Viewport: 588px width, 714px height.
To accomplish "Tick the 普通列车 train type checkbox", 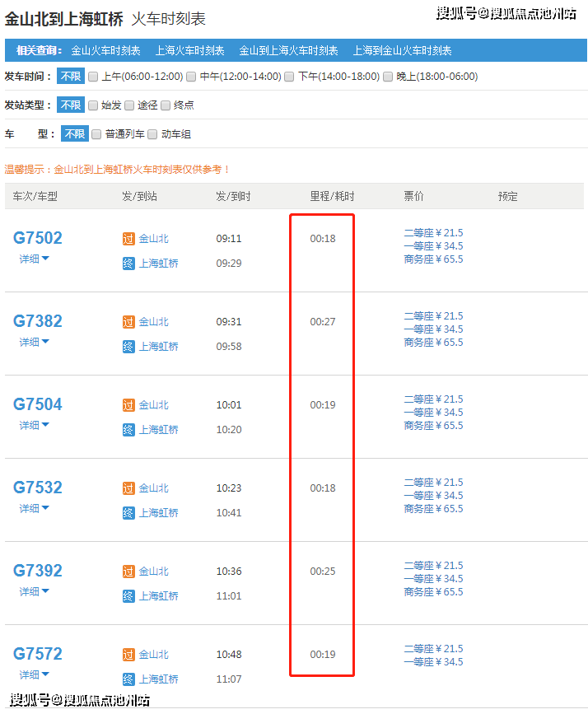I will tap(96, 134).
